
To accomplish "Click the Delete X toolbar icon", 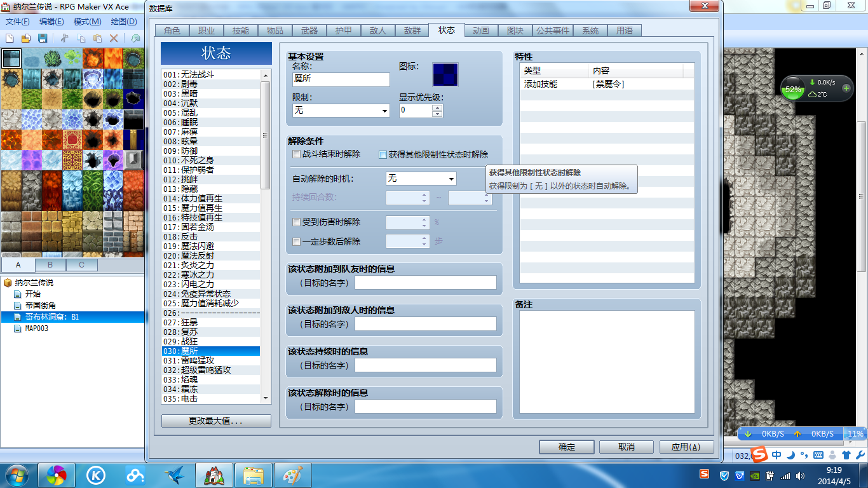I will [114, 39].
